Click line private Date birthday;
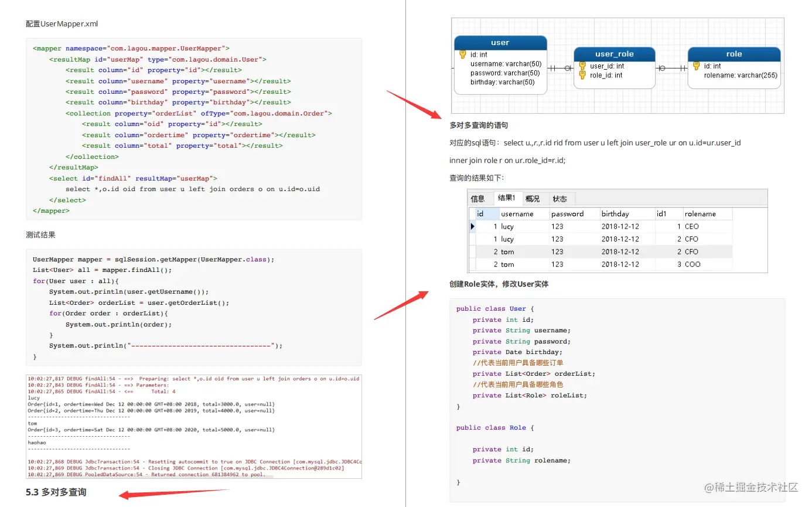This screenshot has width=812, height=507. pyautogui.click(x=517, y=352)
